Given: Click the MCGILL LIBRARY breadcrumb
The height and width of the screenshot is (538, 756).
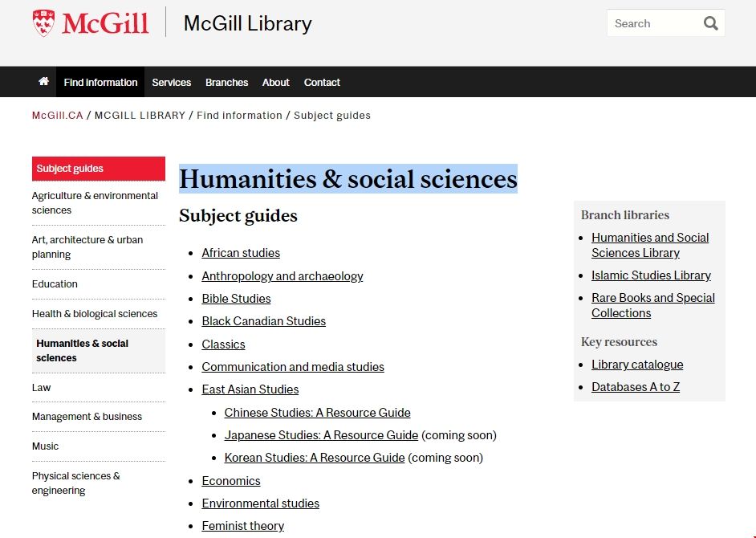Looking at the screenshot, I should coord(140,115).
